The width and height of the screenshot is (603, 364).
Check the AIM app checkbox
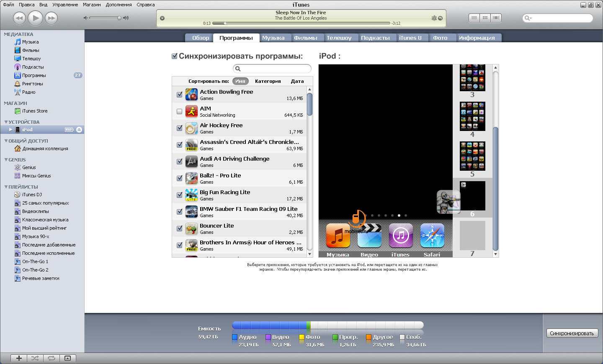point(179,111)
